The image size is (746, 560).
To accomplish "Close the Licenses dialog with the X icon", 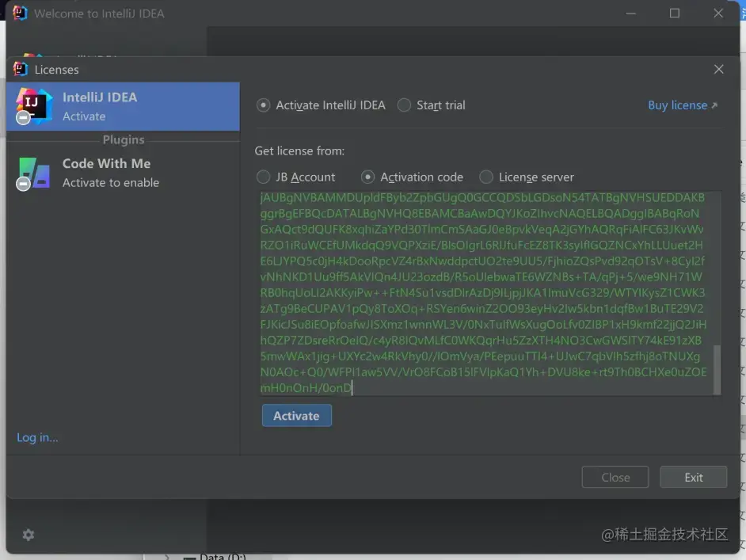I will point(718,70).
